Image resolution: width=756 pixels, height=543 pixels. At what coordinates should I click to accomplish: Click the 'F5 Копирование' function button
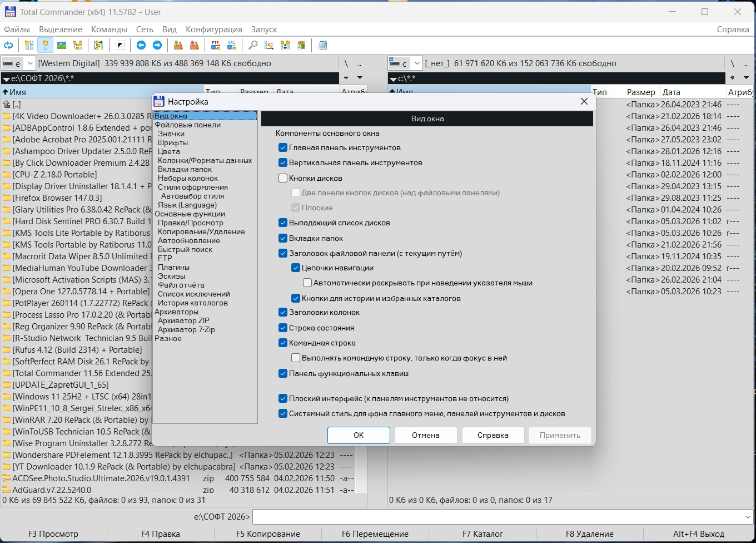[x=268, y=534]
